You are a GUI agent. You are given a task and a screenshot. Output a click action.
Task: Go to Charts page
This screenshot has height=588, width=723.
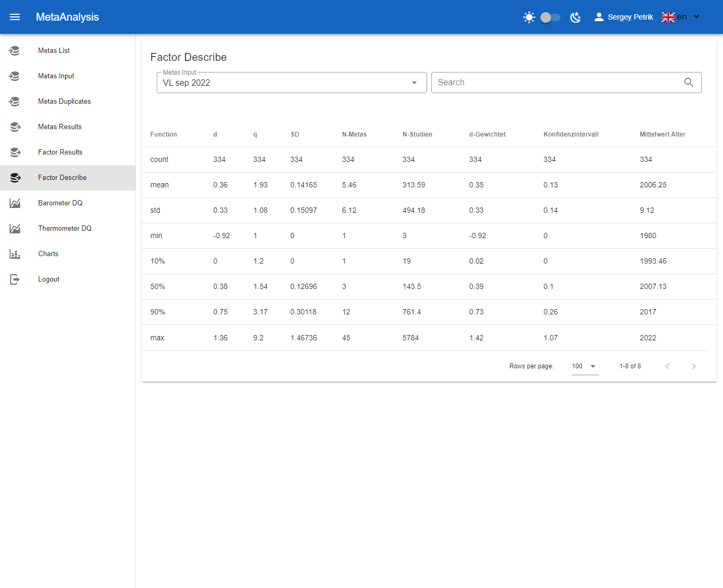68,254
